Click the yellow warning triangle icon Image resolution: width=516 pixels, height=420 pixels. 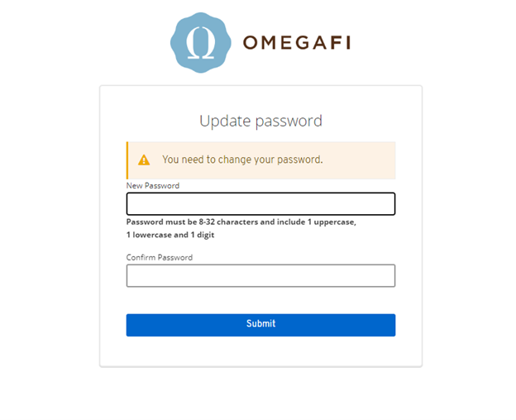(x=144, y=160)
